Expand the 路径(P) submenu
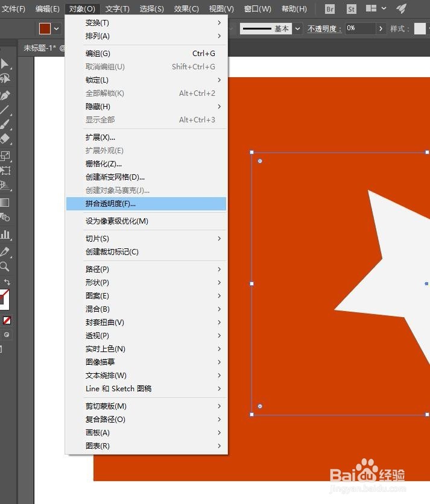The image size is (430, 504). tap(147, 269)
